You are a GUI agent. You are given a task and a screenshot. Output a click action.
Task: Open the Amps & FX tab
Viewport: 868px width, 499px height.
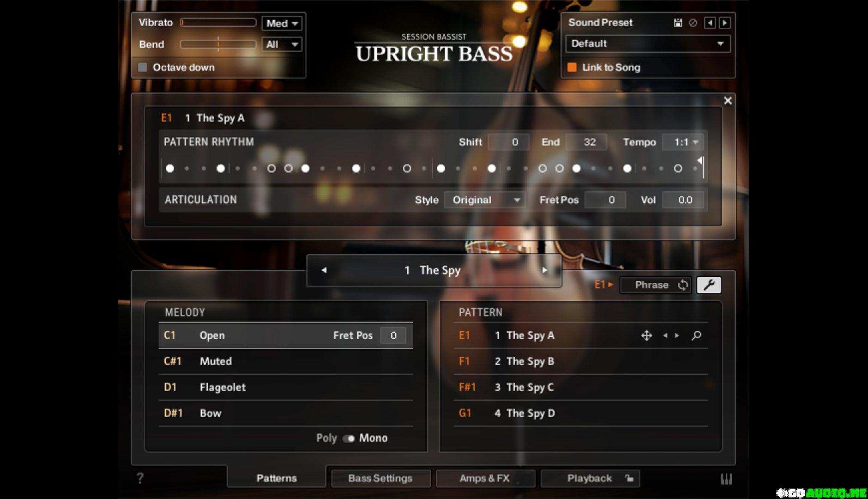[x=485, y=478]
